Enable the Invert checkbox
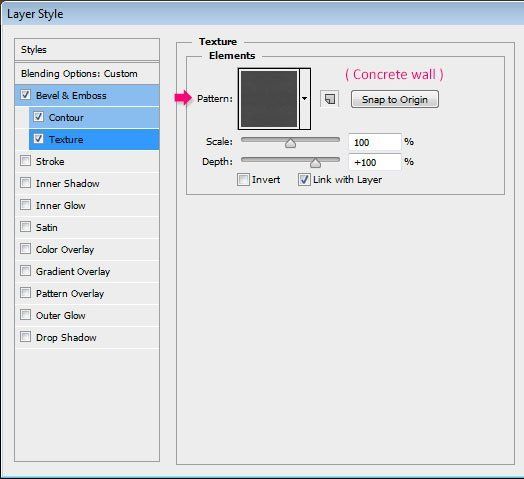Screen dimensions: 524x479 pos(243,179)
